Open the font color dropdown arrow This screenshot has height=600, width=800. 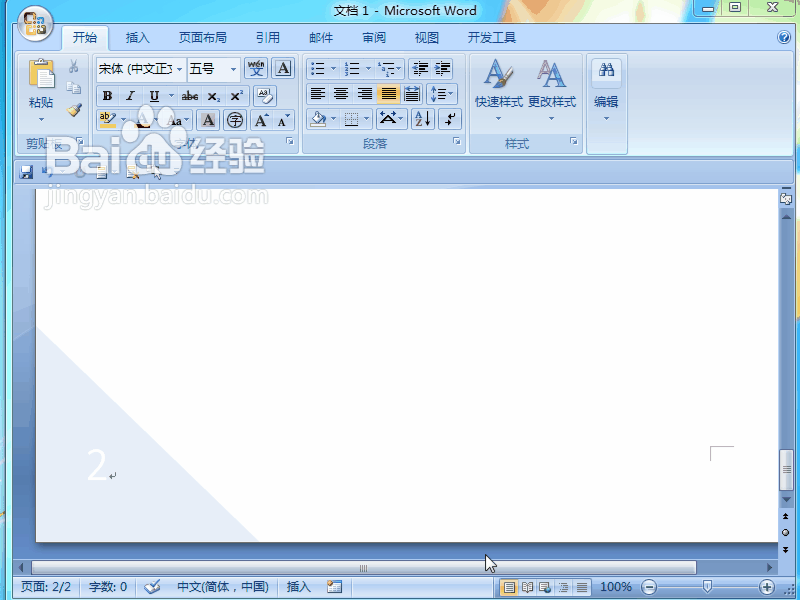[x=156, y=120]
